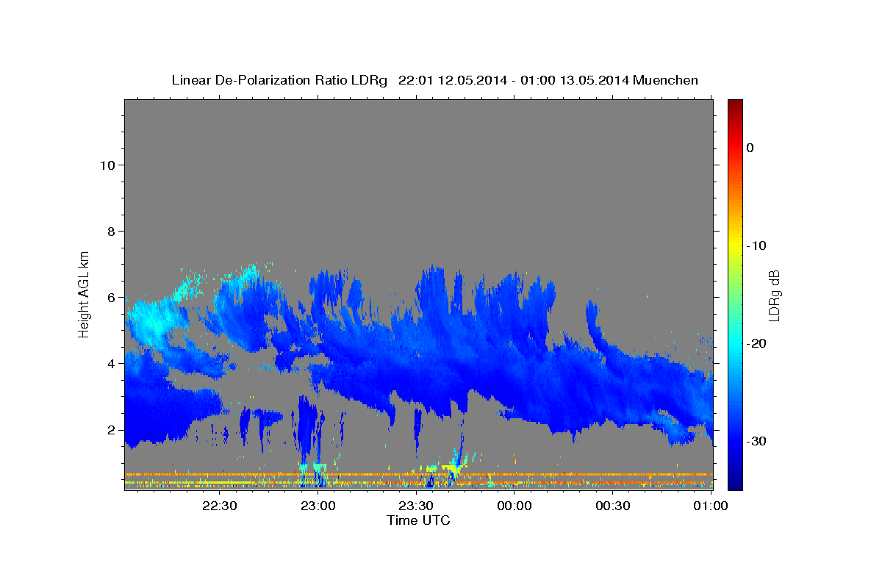
Task: Click the 01:00 time tick label
Action: click(x=711, y=506)
